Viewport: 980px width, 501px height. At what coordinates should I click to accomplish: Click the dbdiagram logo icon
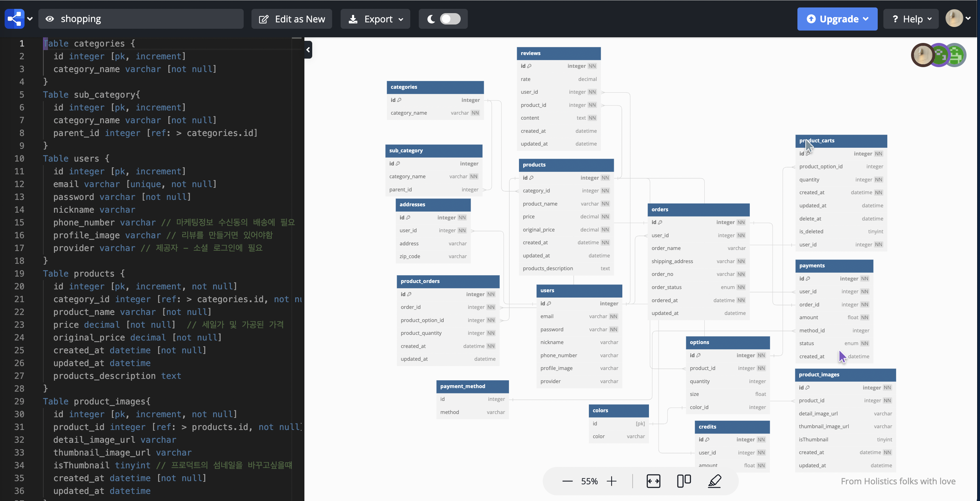tap(14, 18)
